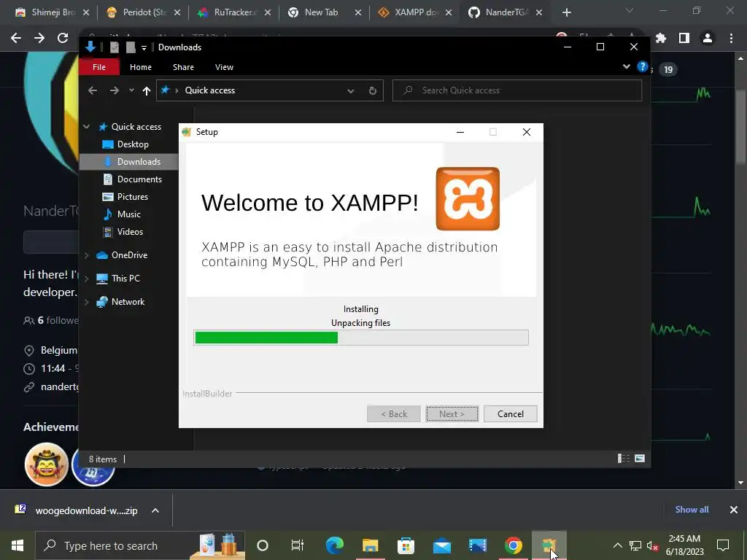Switch Explorer to large icons view
Image resolution: width=747 pixels, height=560 pixels.
point(640,458)
